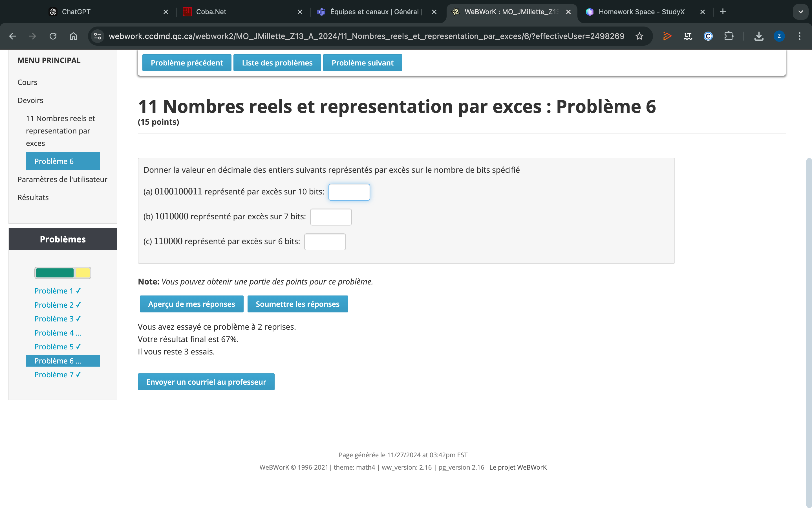This screenshot has width=812, height=508.
Task: Open Devoirs in the main menu
Action: point(30,100)
